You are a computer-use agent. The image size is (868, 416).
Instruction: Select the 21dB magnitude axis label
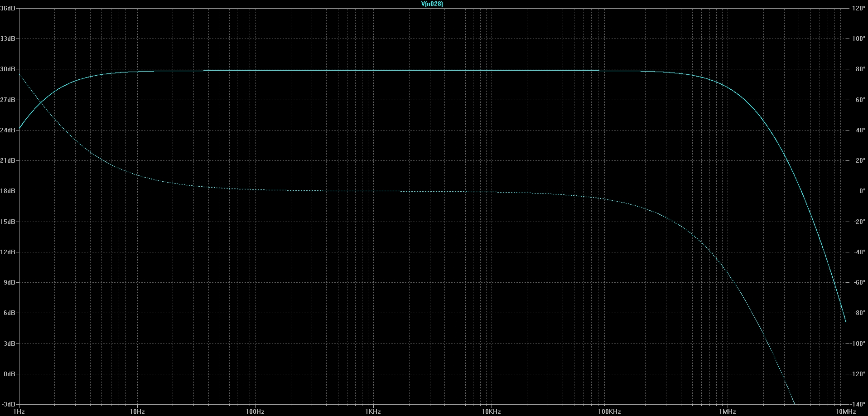[x=8, y=160]
